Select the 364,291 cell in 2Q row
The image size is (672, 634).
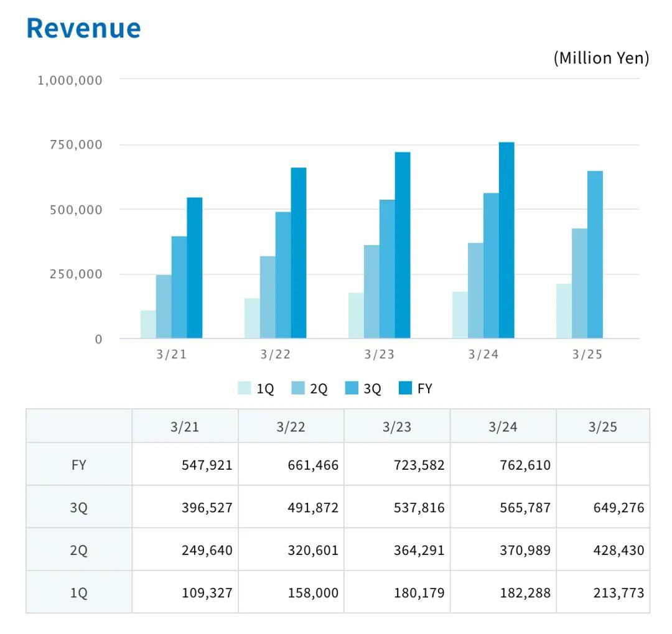coord(397,550)
